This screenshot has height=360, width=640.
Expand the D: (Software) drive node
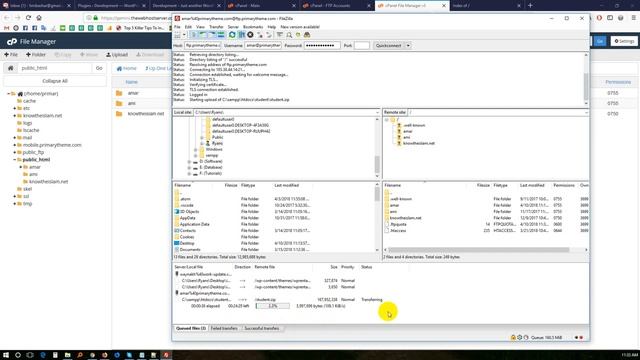[189, 162]
